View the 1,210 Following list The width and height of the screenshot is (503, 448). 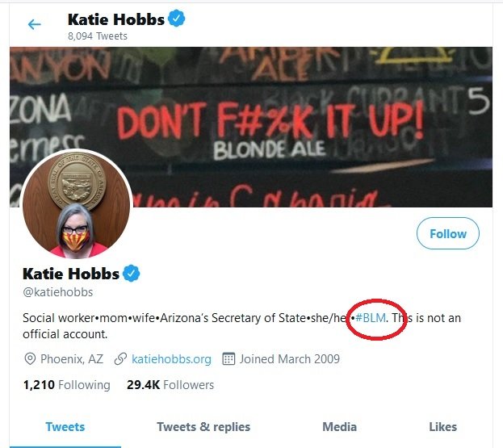pyautogui.click(x=66, y=385)
